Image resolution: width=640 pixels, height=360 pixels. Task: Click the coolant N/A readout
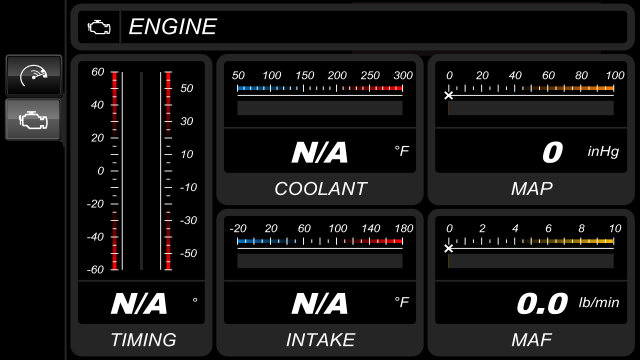tap(320, 152)
